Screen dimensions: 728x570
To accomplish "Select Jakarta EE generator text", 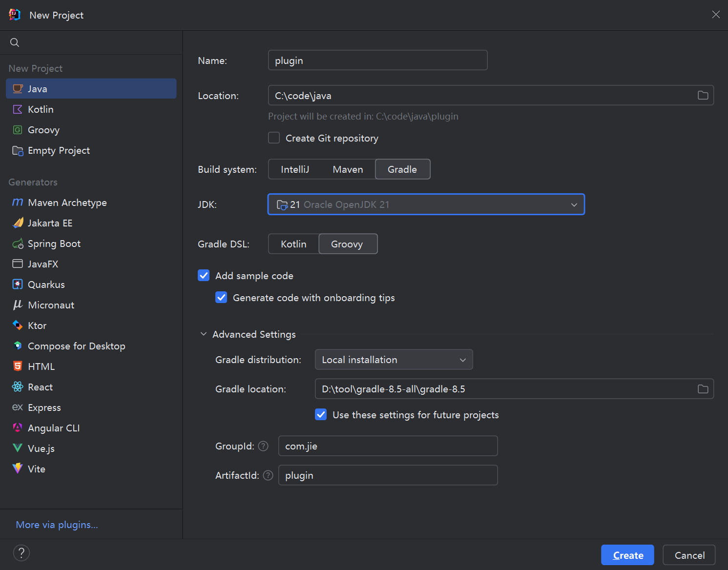I will [50, 223].
